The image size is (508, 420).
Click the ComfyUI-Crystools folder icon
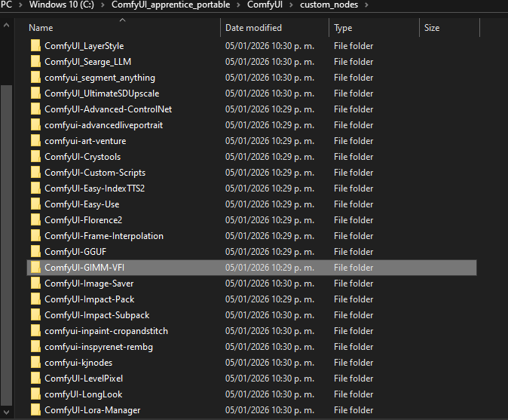coord(35,157)
